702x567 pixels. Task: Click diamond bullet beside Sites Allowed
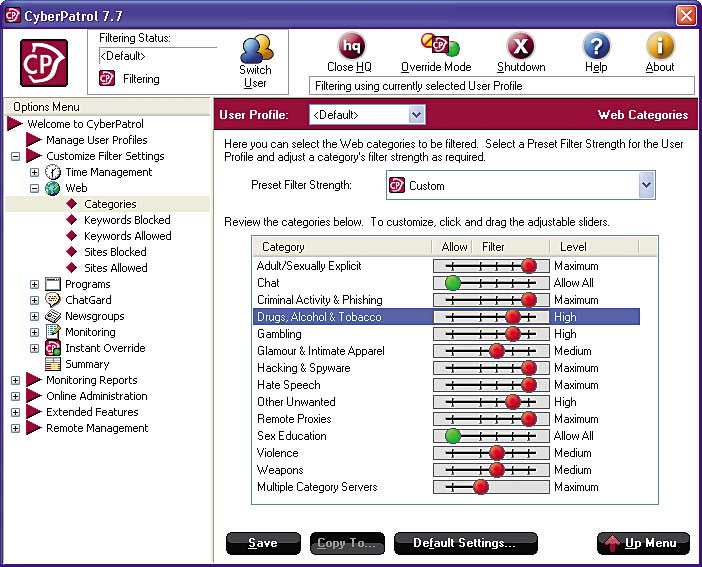(72, 268)
